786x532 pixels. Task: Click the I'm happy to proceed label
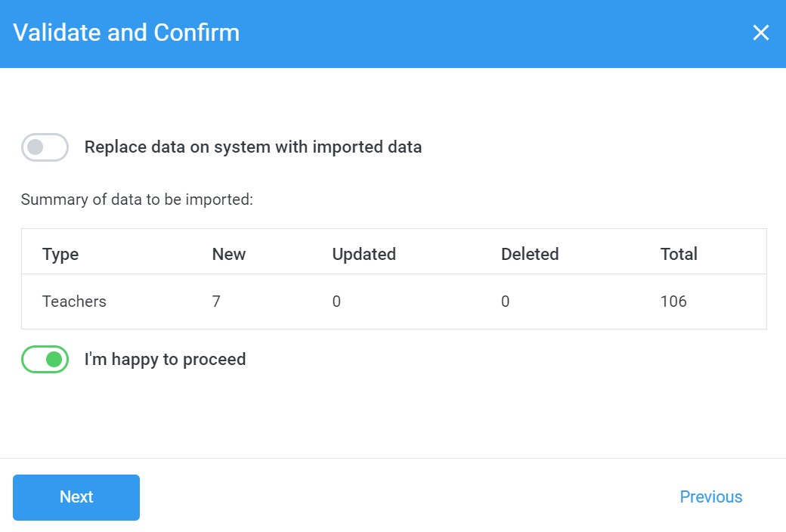pos(165,360)
